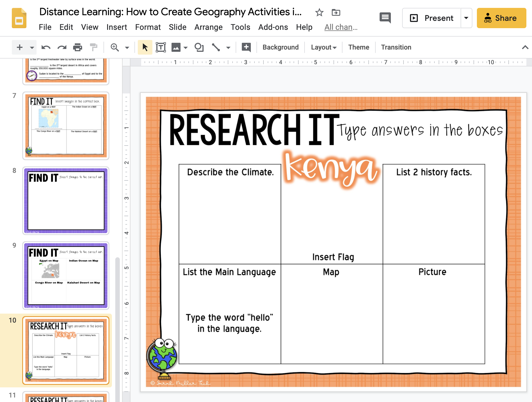Click the insert image icon
Screen dimensions: 532x402
coord(176,47)
